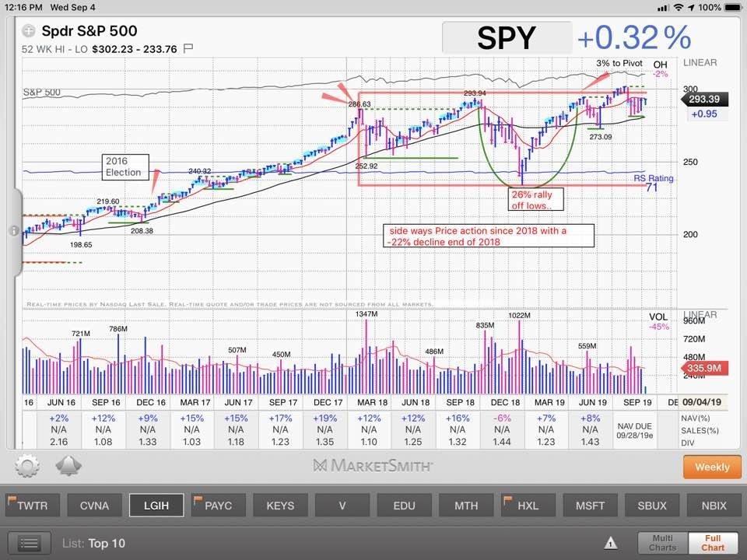Open NBIX ticker chart
This screenshot has width=747, height=560.
point(714,506)
